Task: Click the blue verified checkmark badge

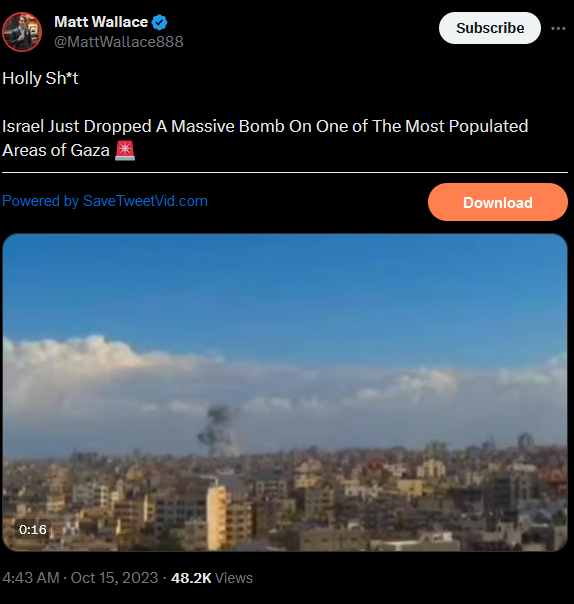Action: pos(159,22)
